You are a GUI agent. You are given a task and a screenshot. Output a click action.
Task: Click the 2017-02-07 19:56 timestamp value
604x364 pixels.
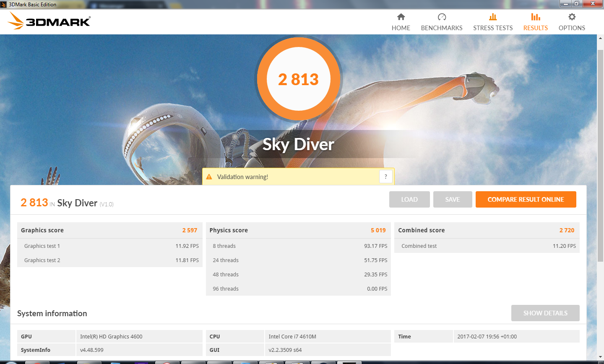coord(487,337)
